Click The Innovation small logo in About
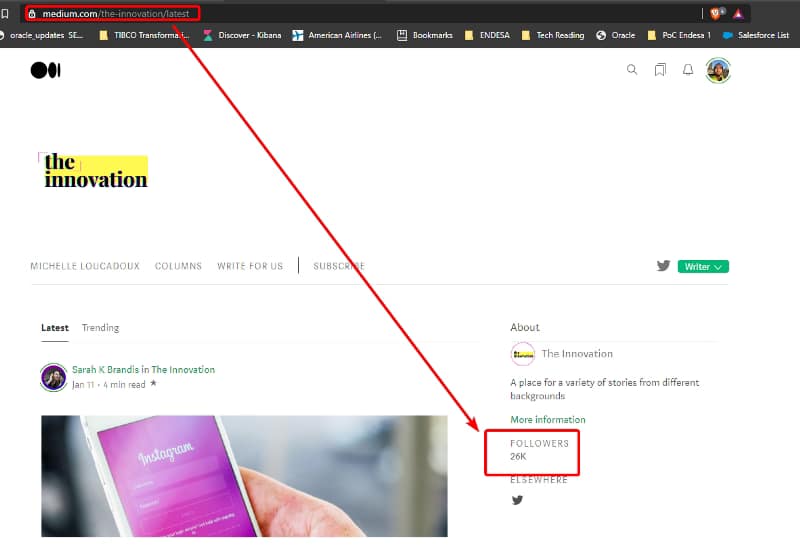 pos(523,354)
